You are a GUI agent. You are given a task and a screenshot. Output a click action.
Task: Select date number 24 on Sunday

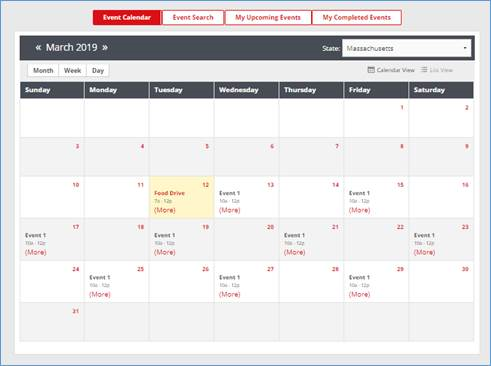pyautogui.click(x=76, y=269)
